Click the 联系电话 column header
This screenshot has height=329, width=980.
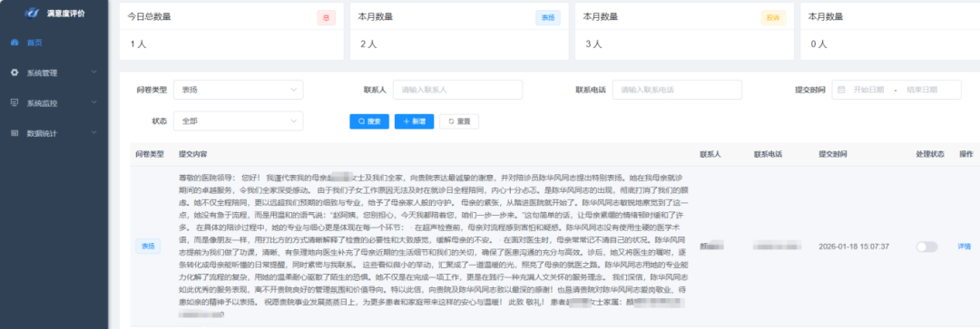pos(769,154)
